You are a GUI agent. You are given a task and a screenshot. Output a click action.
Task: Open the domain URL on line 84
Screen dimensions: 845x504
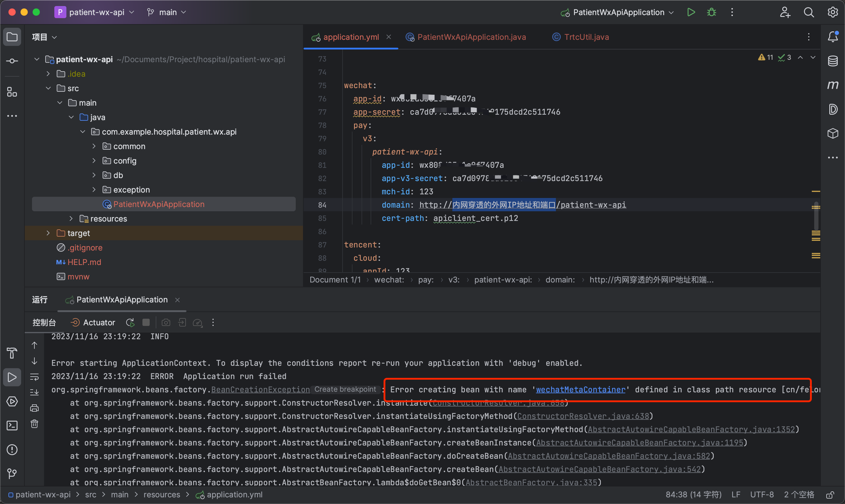(x=523, y=205)
